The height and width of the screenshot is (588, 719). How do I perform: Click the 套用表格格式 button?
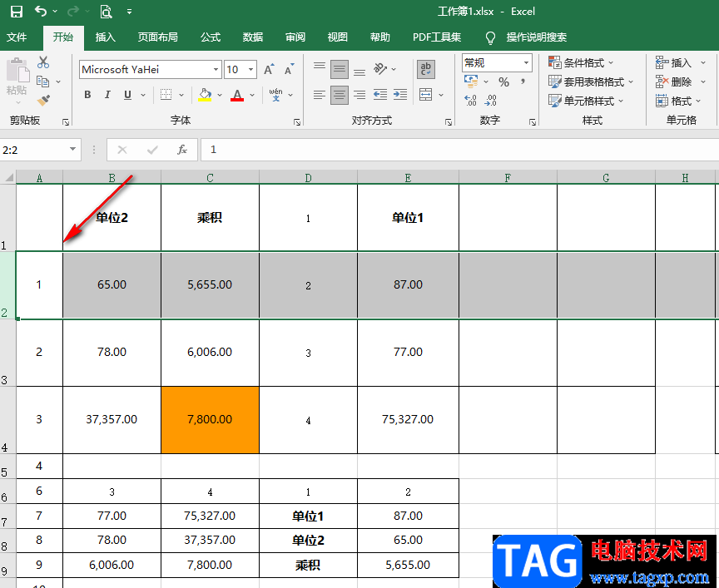591,82
